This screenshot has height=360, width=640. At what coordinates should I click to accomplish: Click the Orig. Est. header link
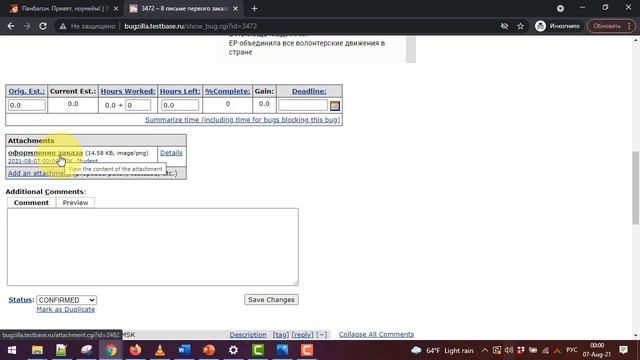coord(27,91)
